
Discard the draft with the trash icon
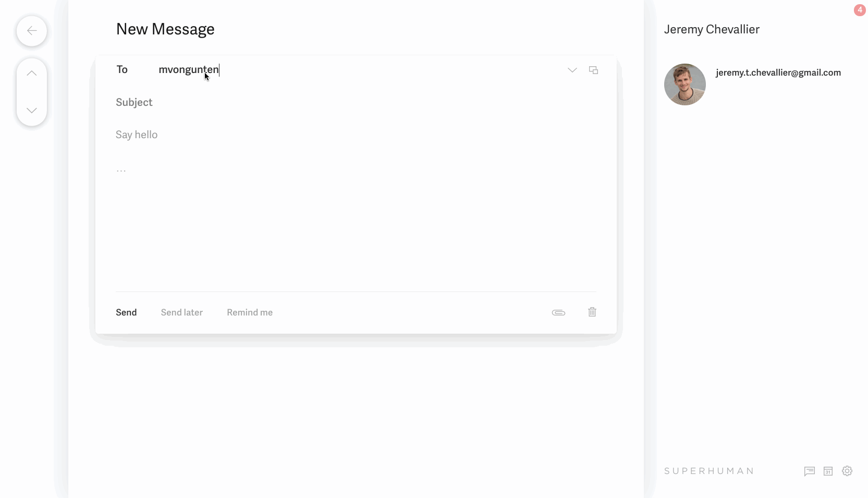pos(592,312)
